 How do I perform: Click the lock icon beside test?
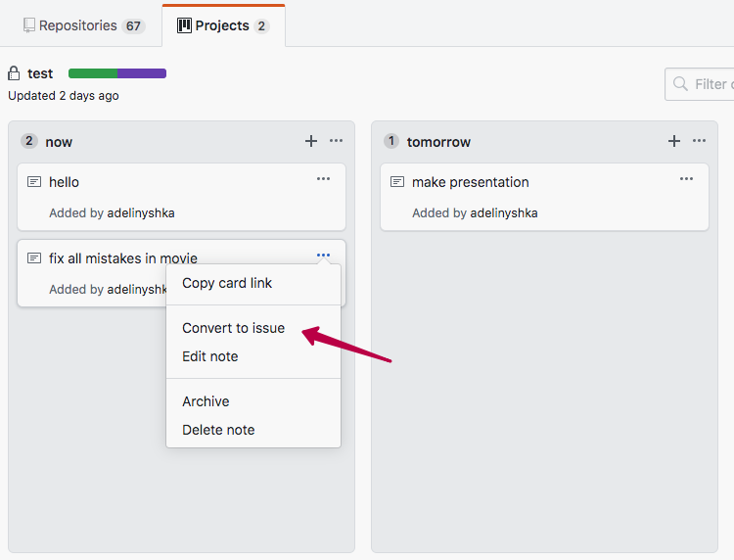[x=14, y=73]
